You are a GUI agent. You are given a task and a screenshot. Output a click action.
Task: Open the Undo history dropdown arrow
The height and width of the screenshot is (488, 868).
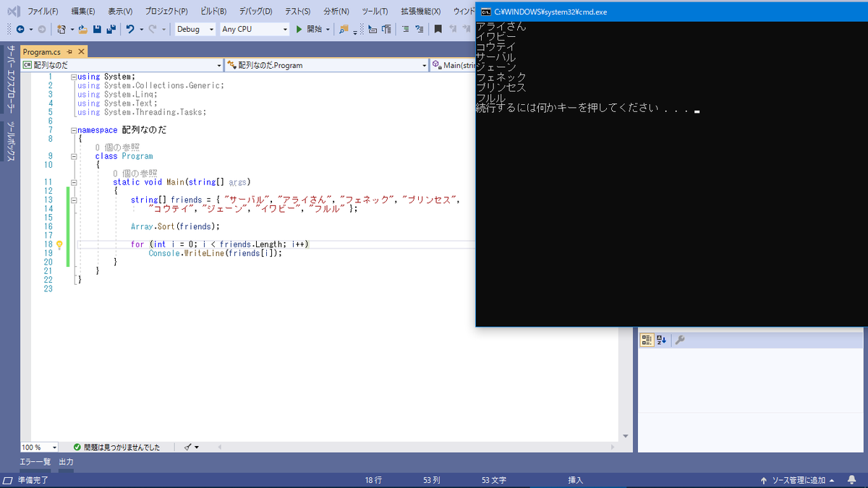(140, 30)
